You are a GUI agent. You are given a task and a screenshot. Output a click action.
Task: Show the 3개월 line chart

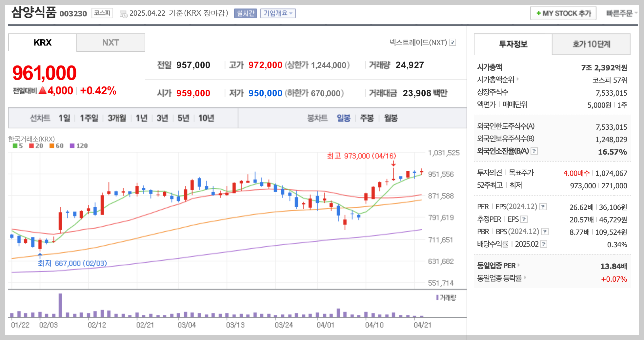tap(117, 118)
